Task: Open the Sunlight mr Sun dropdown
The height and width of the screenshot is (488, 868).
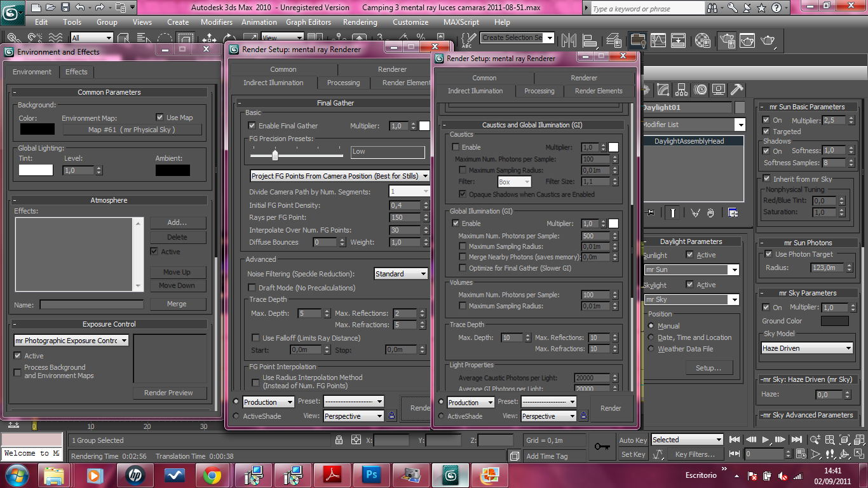Action: [691, 270]
